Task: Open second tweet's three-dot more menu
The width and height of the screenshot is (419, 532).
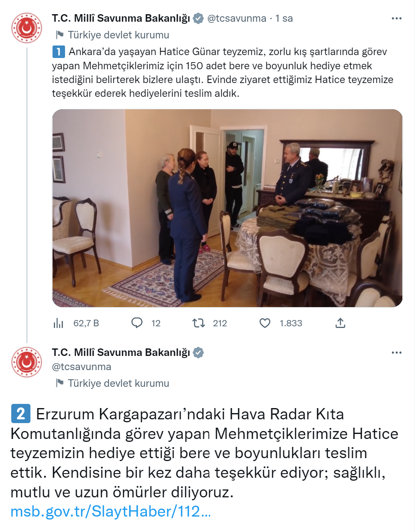Action: click(396, 353)
